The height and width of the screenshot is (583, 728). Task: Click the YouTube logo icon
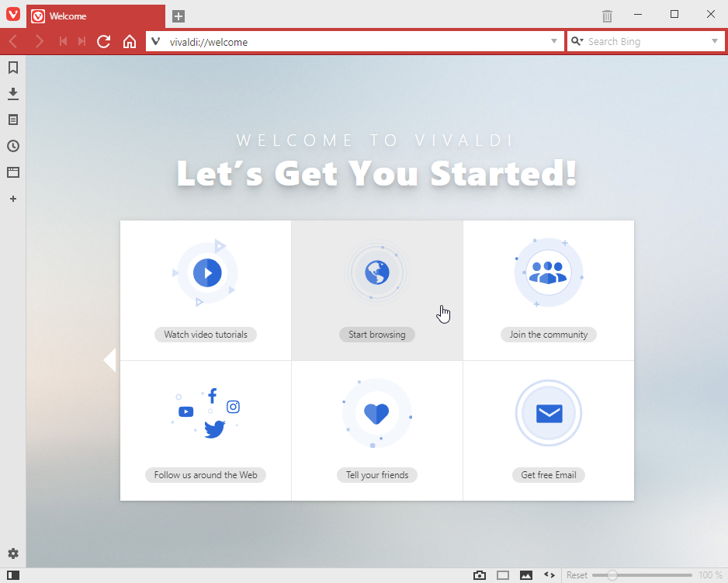click(x=185, y=411)
